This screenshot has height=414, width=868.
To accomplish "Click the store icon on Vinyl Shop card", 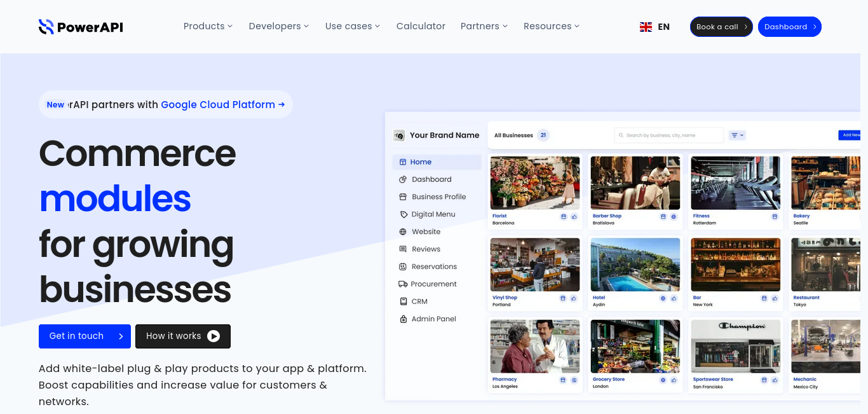I will click(x=563, y=298).
